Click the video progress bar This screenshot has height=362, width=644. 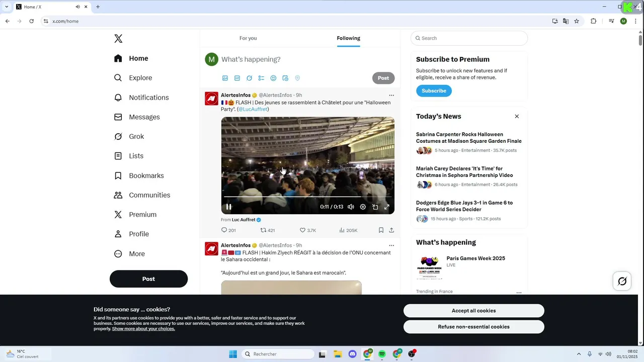pyautogui.click(x=307, y=197)
